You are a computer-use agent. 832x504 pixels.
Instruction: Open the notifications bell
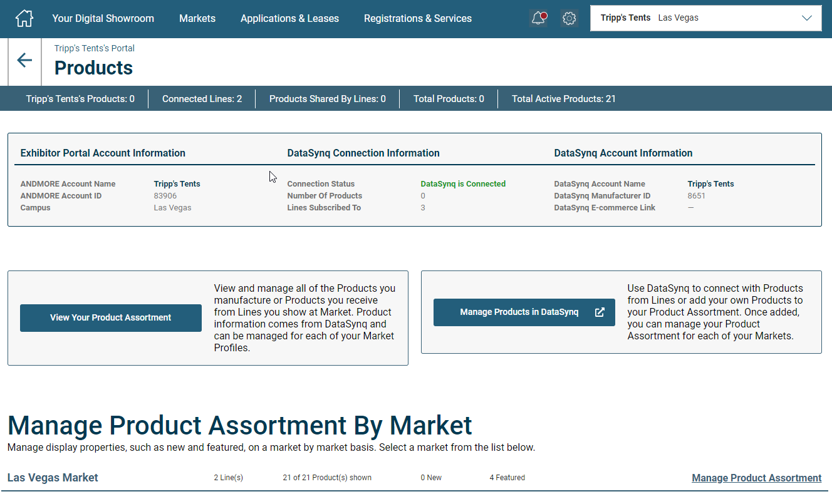coord(538,18)
